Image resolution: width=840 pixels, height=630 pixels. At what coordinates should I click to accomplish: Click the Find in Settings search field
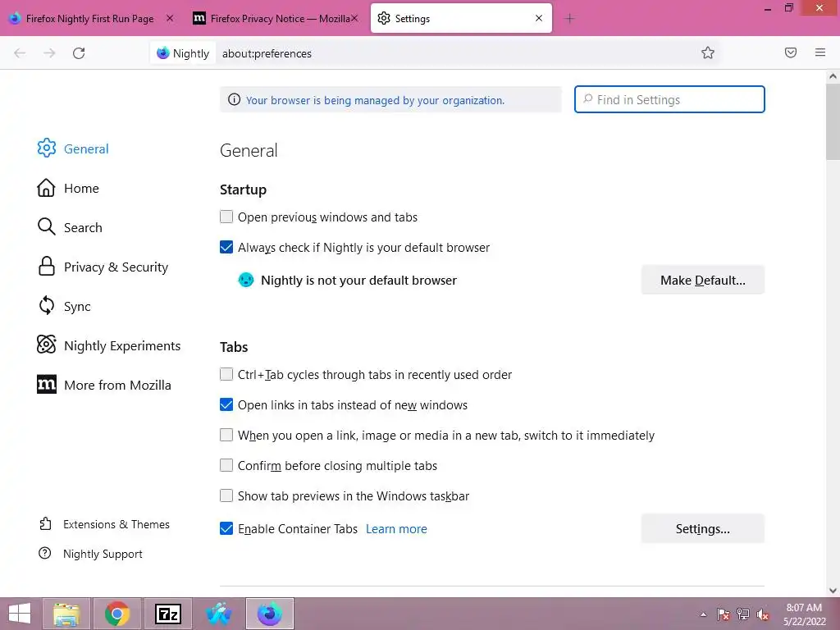pos(669,99)
